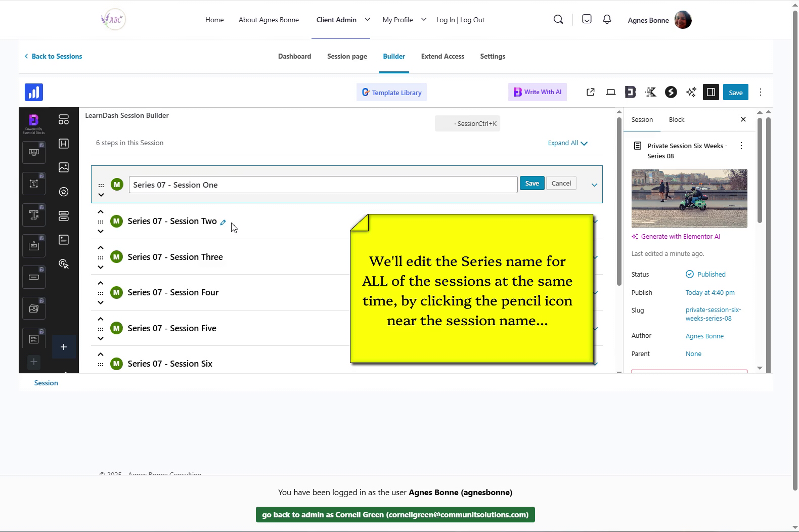Expand the Series 07 Session One row

[594, 185]
